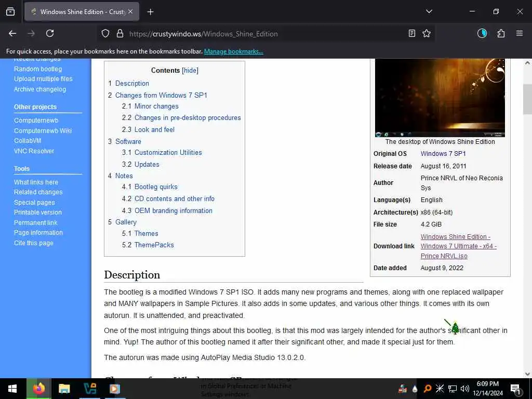Open the water drop tray icon
The height and width of the screenshot is (399, 532).
click(x=415, y=389)
